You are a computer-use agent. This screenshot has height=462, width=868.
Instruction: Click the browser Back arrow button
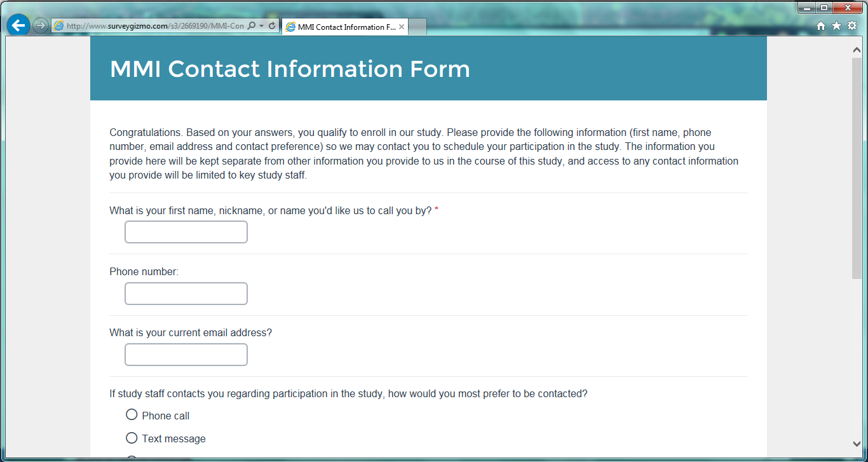(x=19, y=25)
